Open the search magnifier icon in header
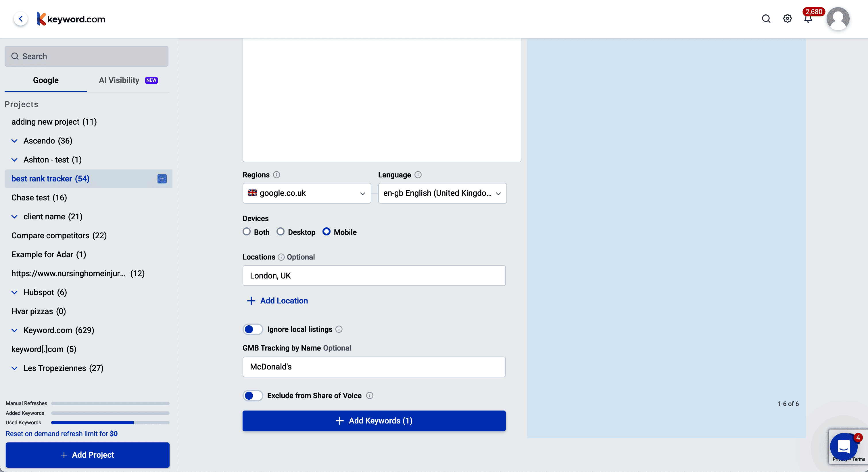 [x=766, y=19]
